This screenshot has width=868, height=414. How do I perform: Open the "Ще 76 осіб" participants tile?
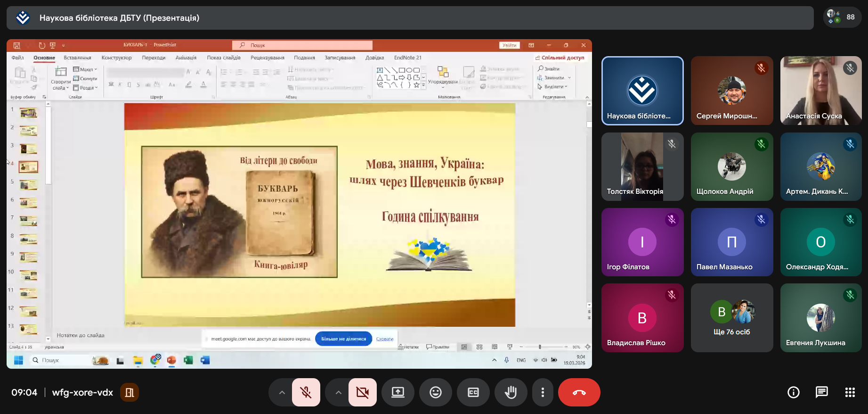(731, 318)
